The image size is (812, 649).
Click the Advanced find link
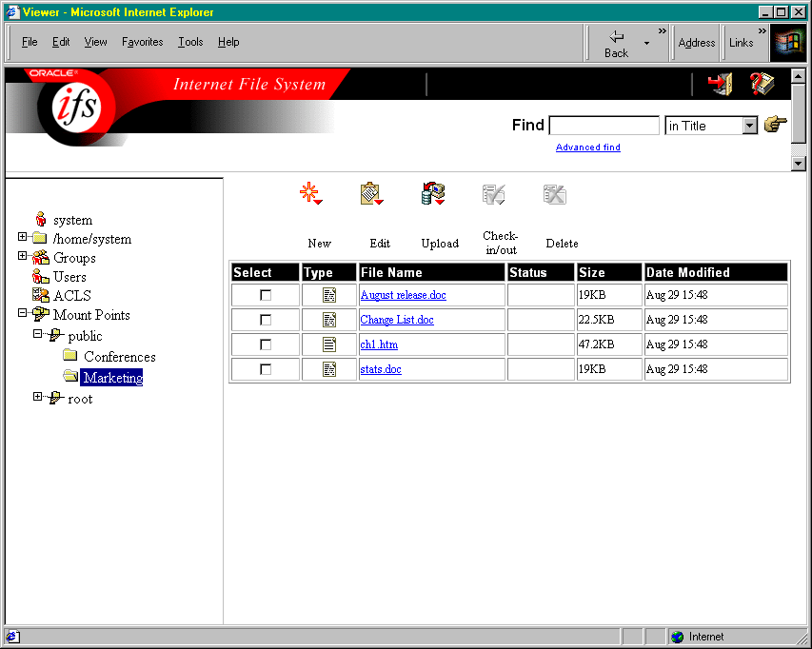(587, 147)
